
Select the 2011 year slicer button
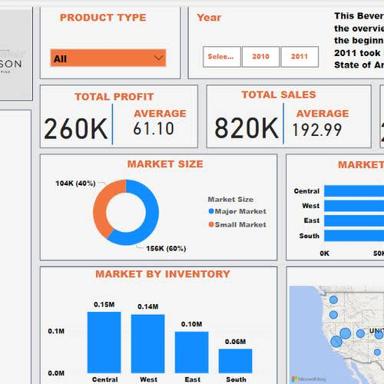pyautogui.click(x=299, y=57)
